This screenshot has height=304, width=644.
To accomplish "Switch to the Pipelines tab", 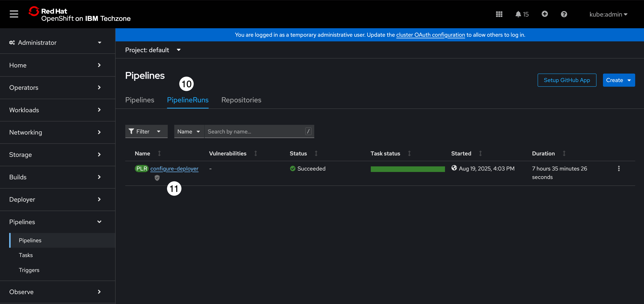I will (139, 100).
